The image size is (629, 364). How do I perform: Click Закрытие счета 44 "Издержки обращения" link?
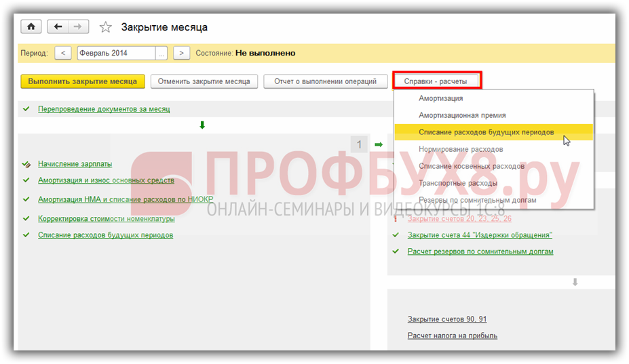(480, 235)
